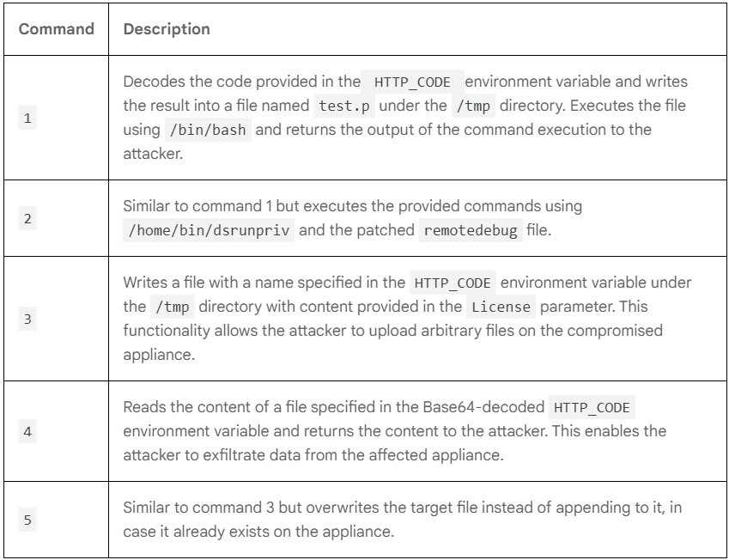Click HTTP_CODE in the first row description
The height and width of the screenshot is (560, 729).
click(412, 82)
